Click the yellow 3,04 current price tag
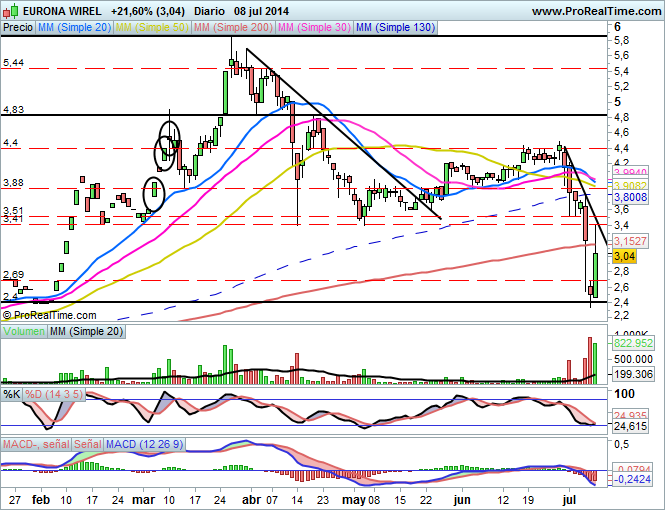665x510 pixels. click(x=626, y=256)
